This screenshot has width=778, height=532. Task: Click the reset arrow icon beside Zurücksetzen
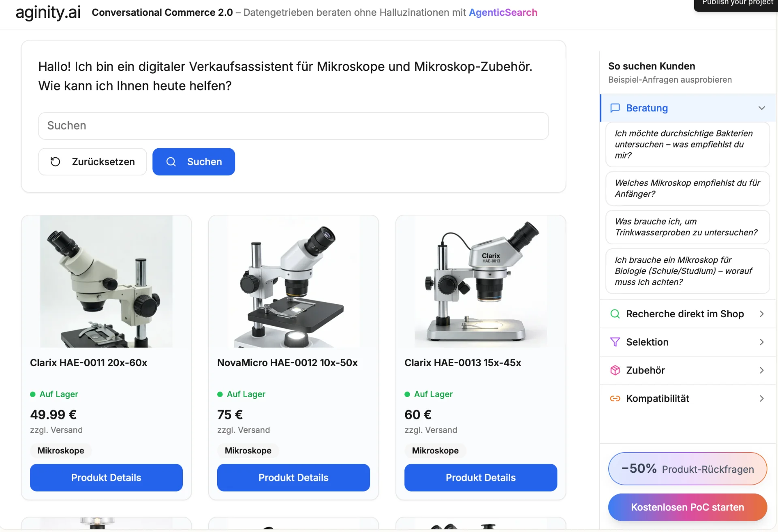click(x=55, y=162)
